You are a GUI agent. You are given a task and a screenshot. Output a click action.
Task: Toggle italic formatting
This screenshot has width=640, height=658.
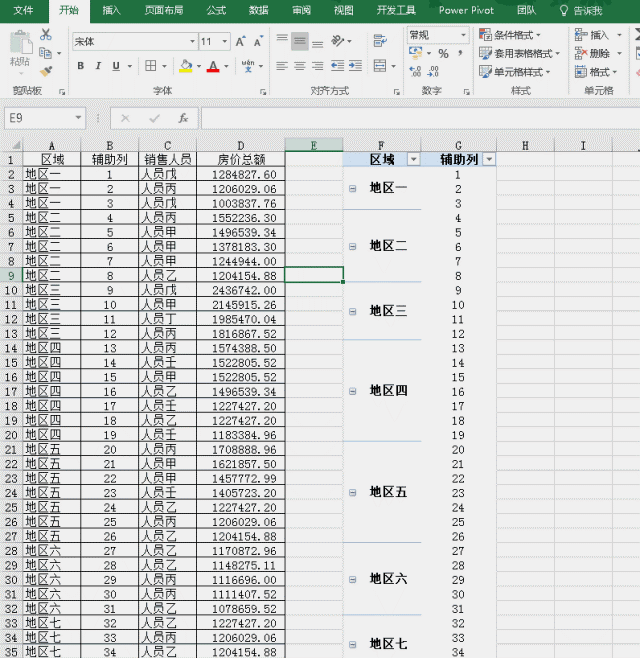[x=98, y=66]
